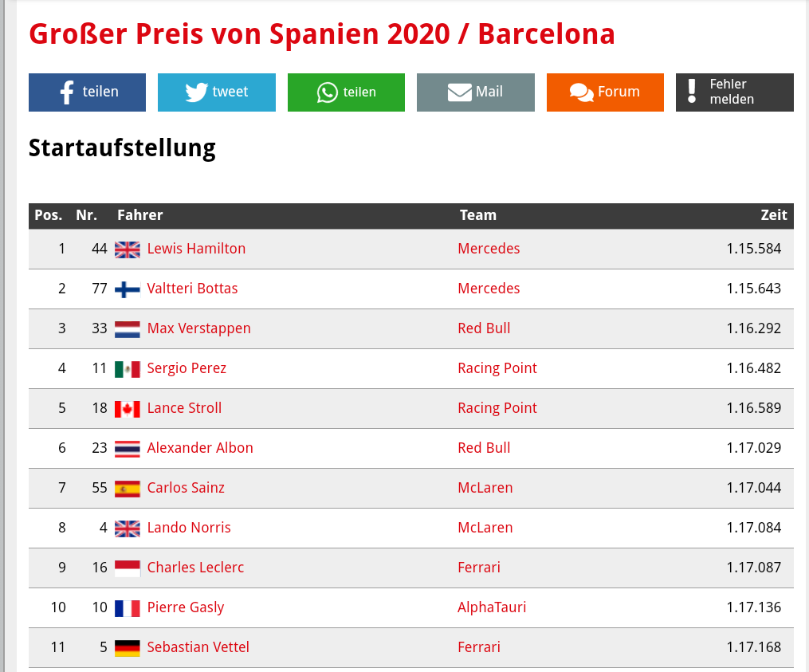
Task: Open Ferrari team link in Leclerc row
Action: 479,568
